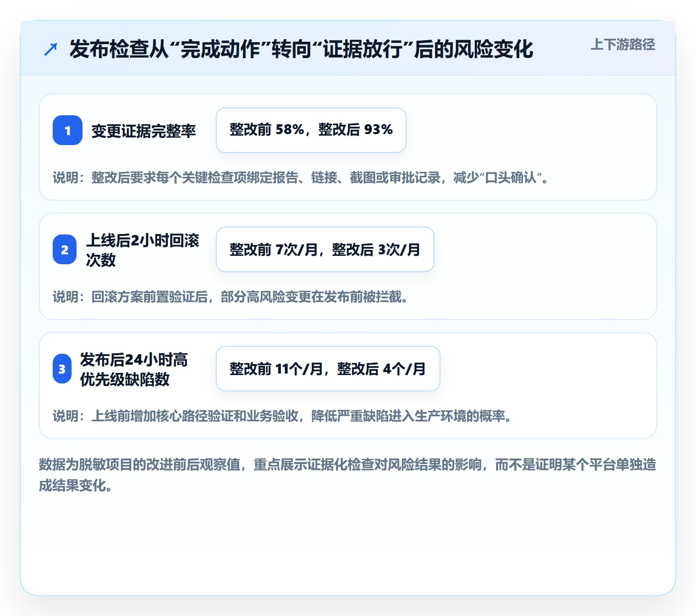This screenshot has height=616, width=696.
Task: Click the metric name 发布后24小时高优先级缺陷数
Action: [x=134, y=369]
